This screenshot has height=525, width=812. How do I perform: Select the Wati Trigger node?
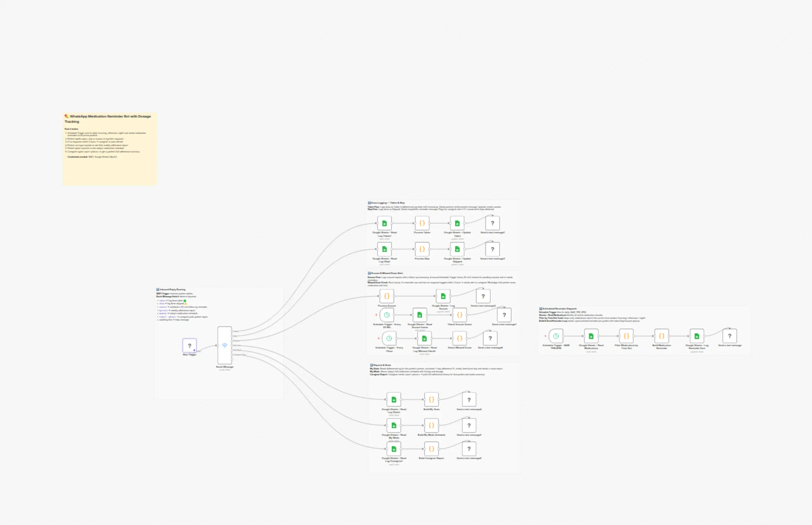(189, 345)
